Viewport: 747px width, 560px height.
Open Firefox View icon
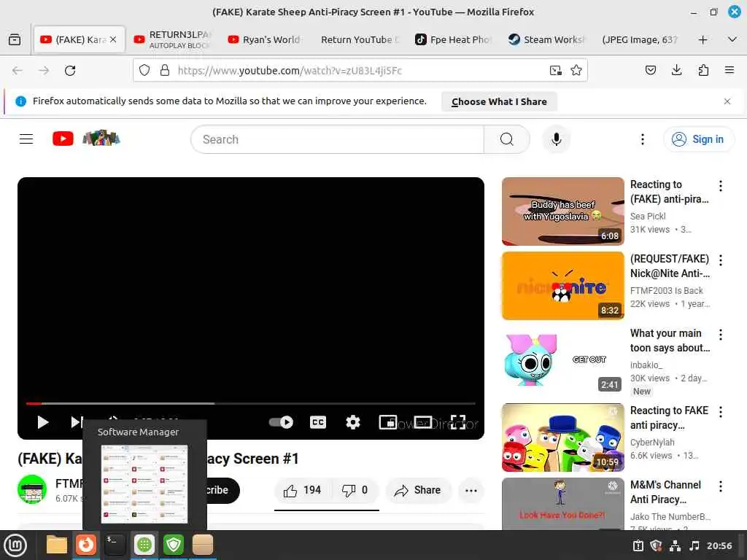pyautogui.click(x=15, y=39)
